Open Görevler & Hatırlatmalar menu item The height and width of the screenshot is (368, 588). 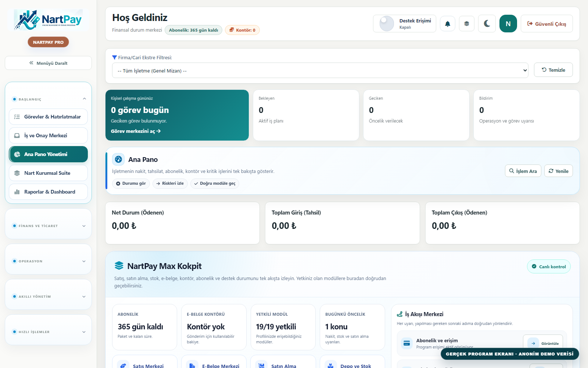[48, 117]
